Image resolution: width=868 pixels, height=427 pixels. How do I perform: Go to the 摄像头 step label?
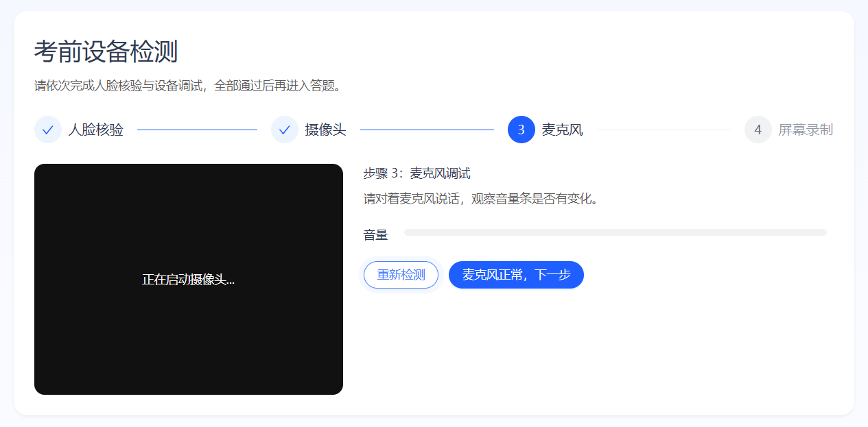coord(326,130)
